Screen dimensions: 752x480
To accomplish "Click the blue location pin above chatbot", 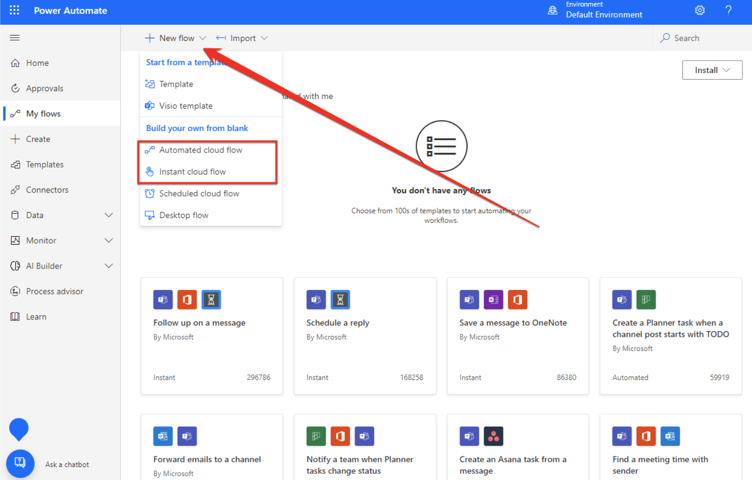I will click(x=19, y=429).
